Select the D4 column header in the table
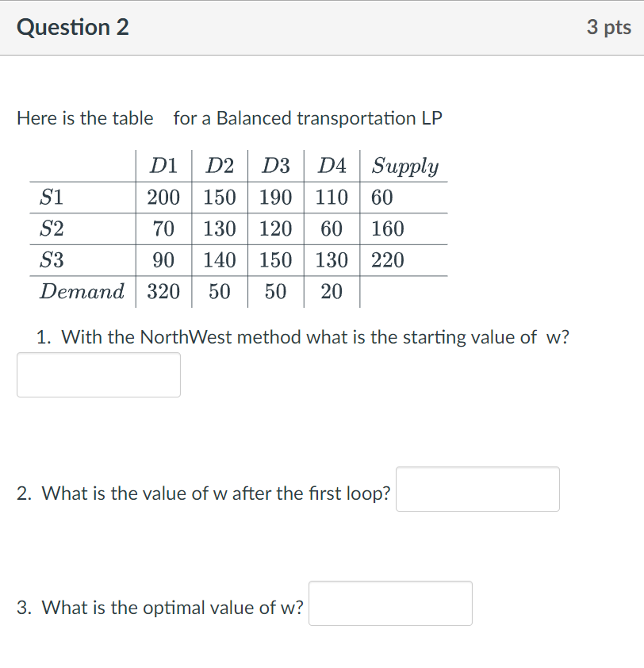Image resolution: width=644 pixels, height=668 pixels. pos(331,165)
